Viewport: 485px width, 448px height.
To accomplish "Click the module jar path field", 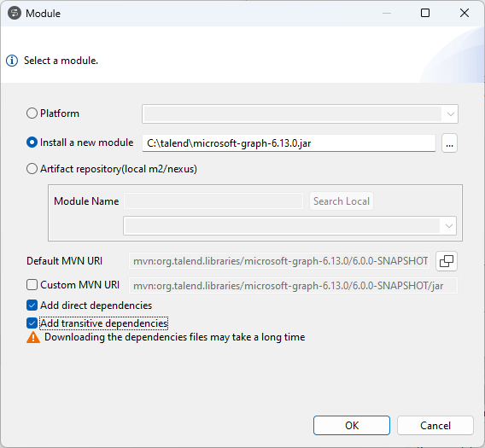I will [x=289, y=143].
